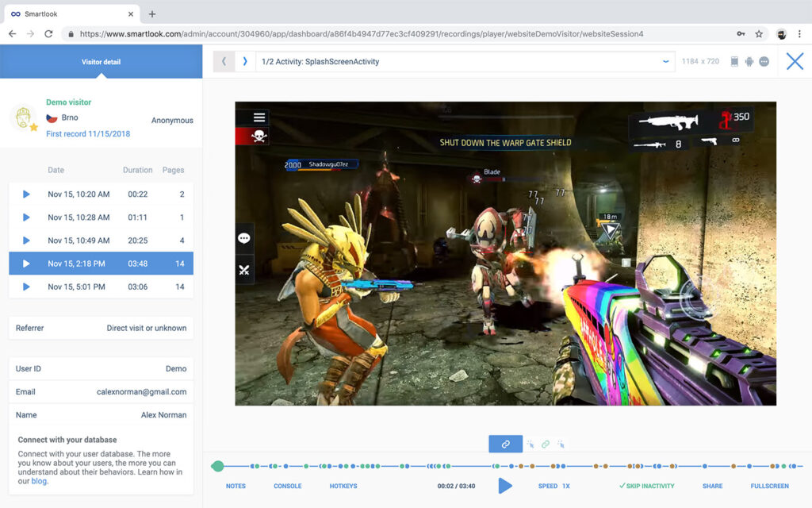Click the Duration column header
812x508 pixels.
pos(138,170)
